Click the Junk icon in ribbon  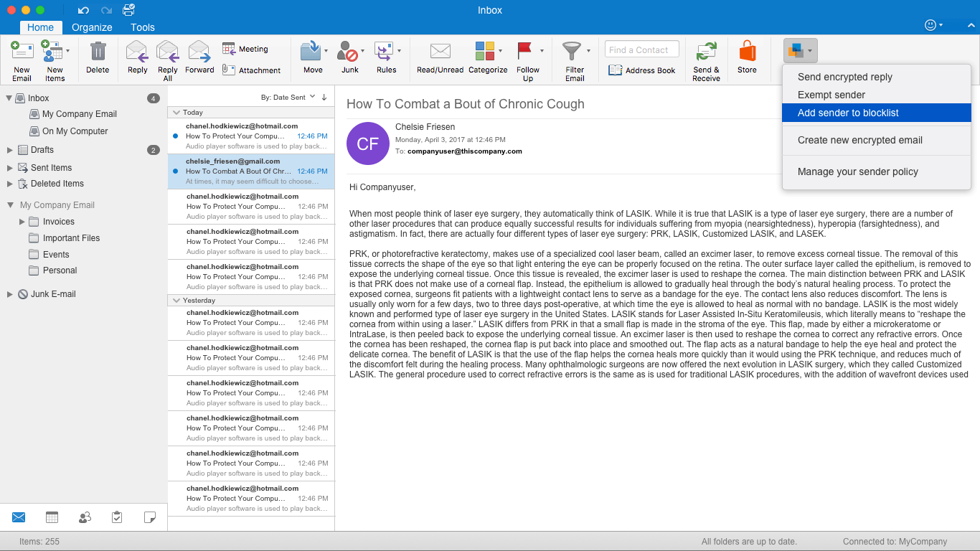tap(348, 52)
